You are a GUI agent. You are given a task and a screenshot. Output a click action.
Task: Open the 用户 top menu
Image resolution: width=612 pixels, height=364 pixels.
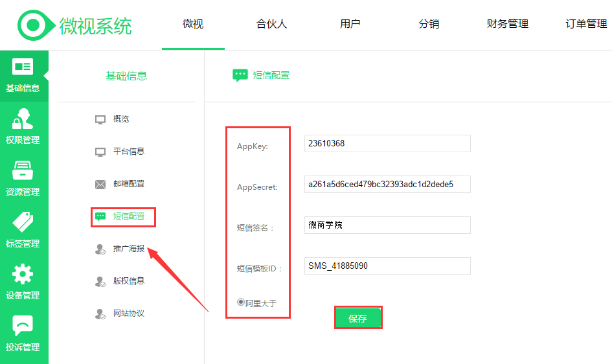point(350,24)
